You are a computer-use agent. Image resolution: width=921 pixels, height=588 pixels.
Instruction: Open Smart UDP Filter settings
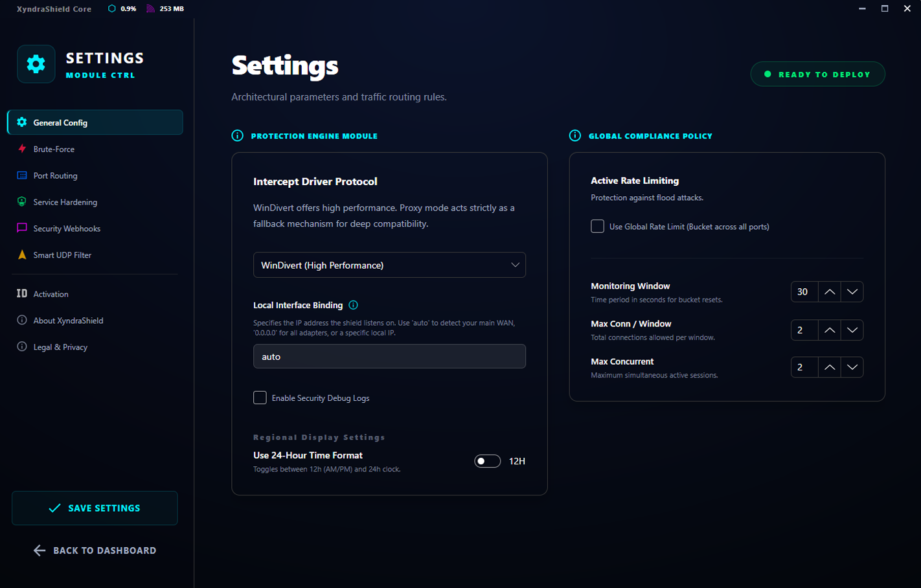[x=95, y=255]
